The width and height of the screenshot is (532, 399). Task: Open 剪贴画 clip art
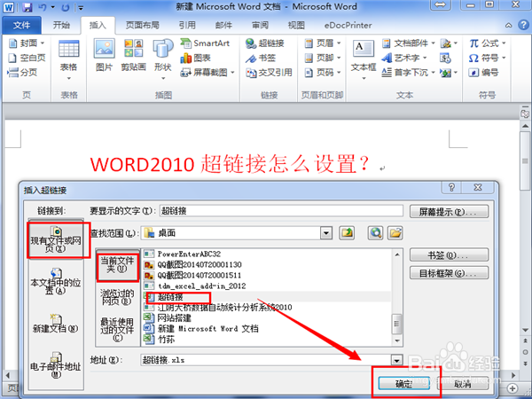[x=133, y=55]
